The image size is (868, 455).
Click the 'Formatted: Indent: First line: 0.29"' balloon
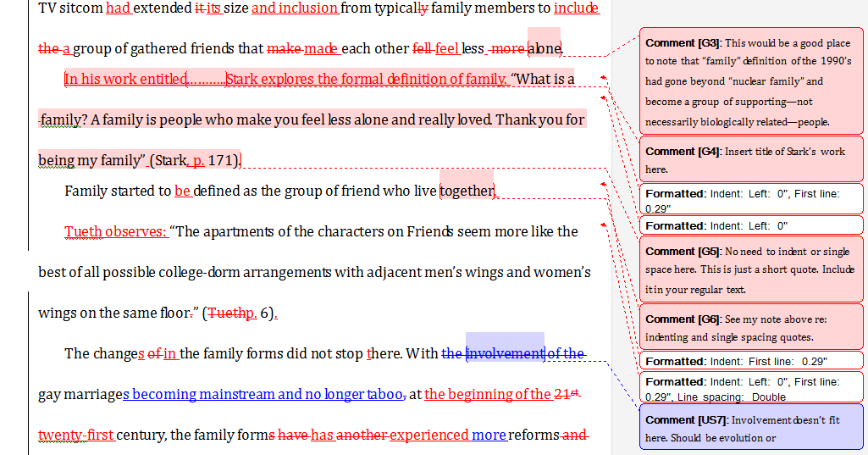coord(751,361)
